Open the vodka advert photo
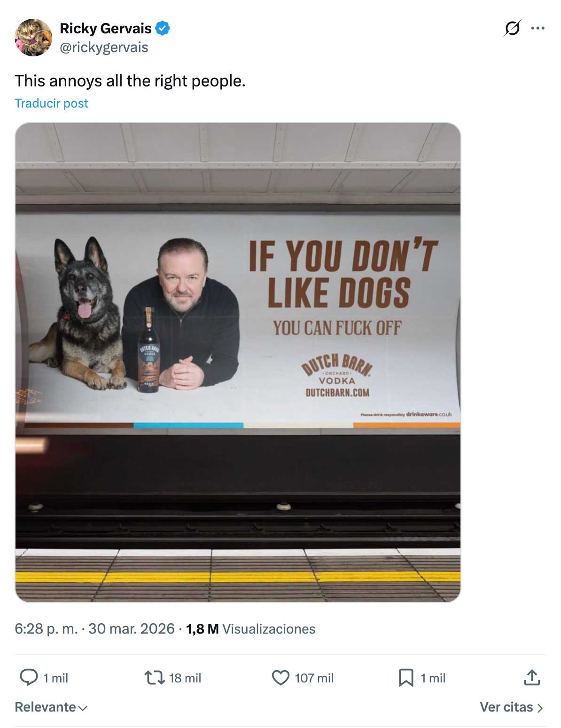The width and height of the screenshot is (561, 728). coord(238,362)
